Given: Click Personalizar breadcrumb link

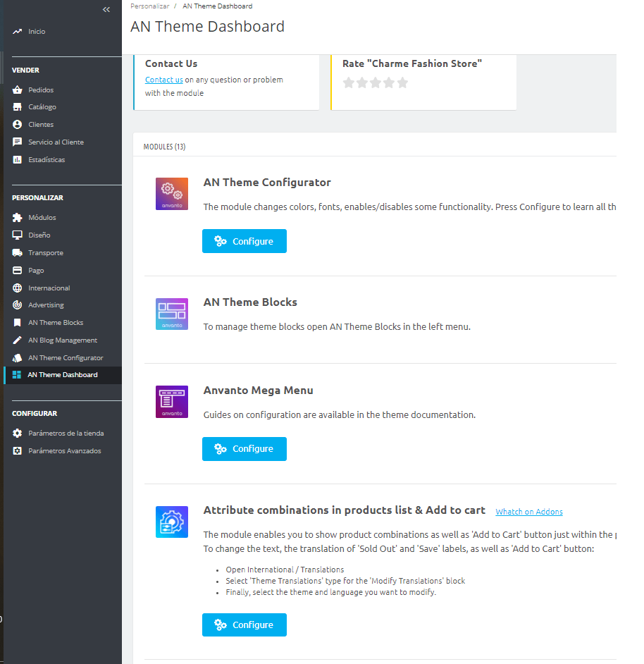Looking at the screenshot, I should 149,6.
